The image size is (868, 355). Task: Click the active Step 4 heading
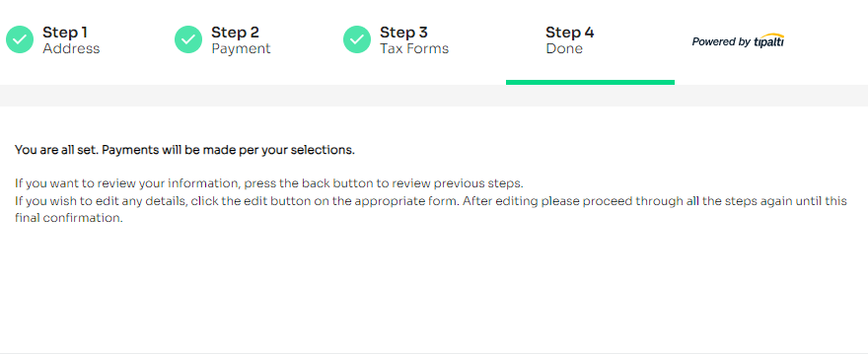tap(570, 33)
